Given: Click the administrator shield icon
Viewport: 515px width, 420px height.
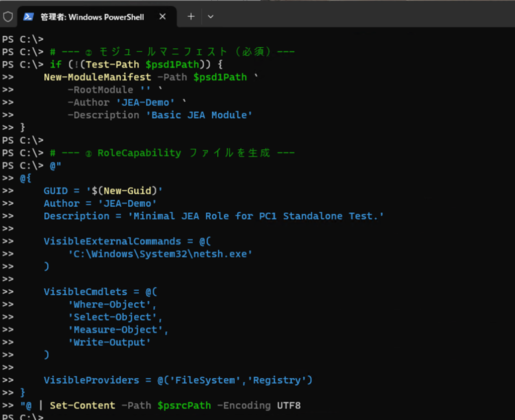Looking at the screenshot, I should 8,17.
